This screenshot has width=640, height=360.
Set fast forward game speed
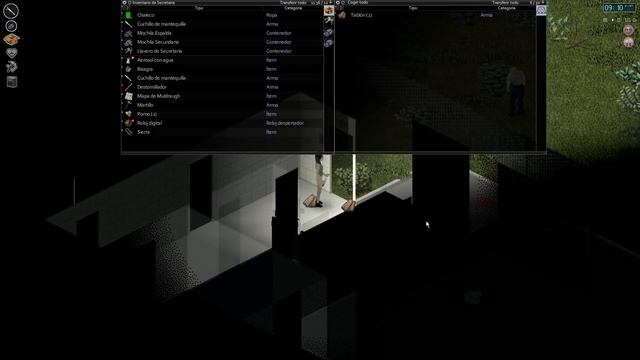(x=620, y=20)
